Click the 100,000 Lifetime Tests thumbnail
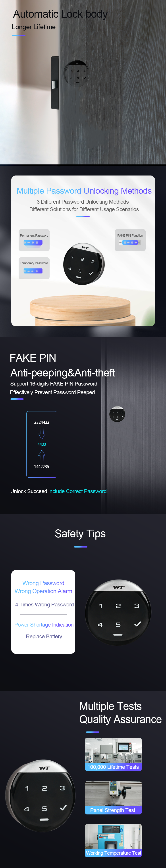166x868 pixels. click(113, 754)
